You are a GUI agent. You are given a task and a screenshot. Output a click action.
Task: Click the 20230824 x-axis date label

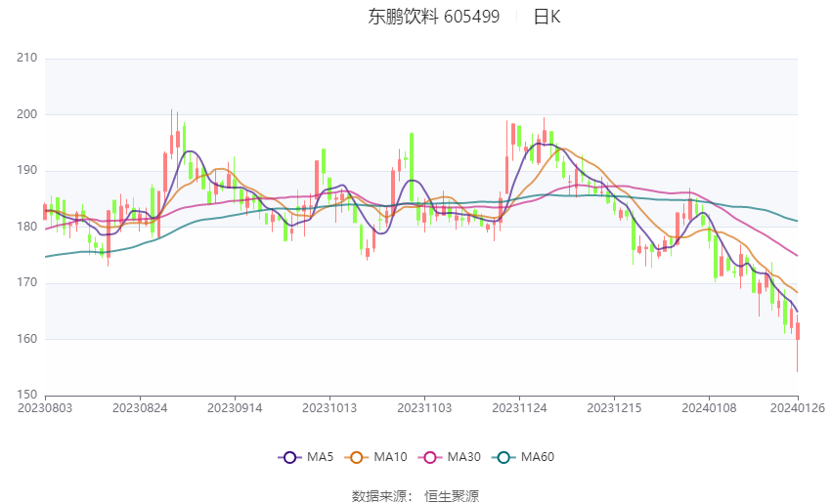point(140,408)
